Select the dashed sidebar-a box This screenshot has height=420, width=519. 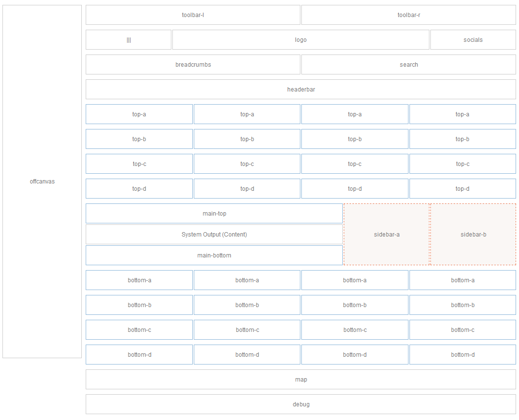[387, 234]
